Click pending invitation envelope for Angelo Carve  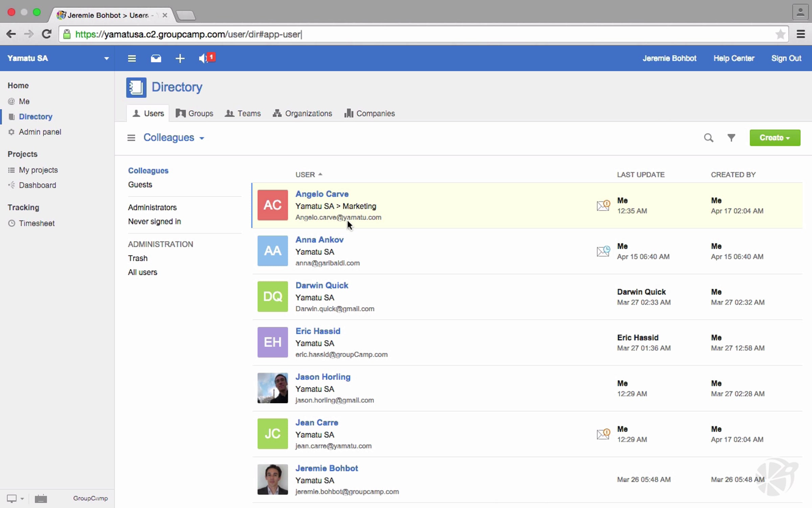click(603, 205)
